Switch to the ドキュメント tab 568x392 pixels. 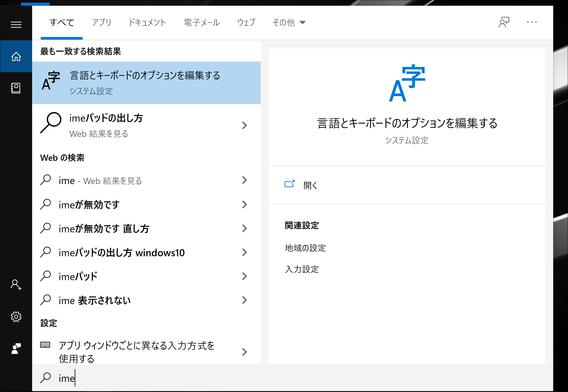pyautogui.click(x=147, y=23)
